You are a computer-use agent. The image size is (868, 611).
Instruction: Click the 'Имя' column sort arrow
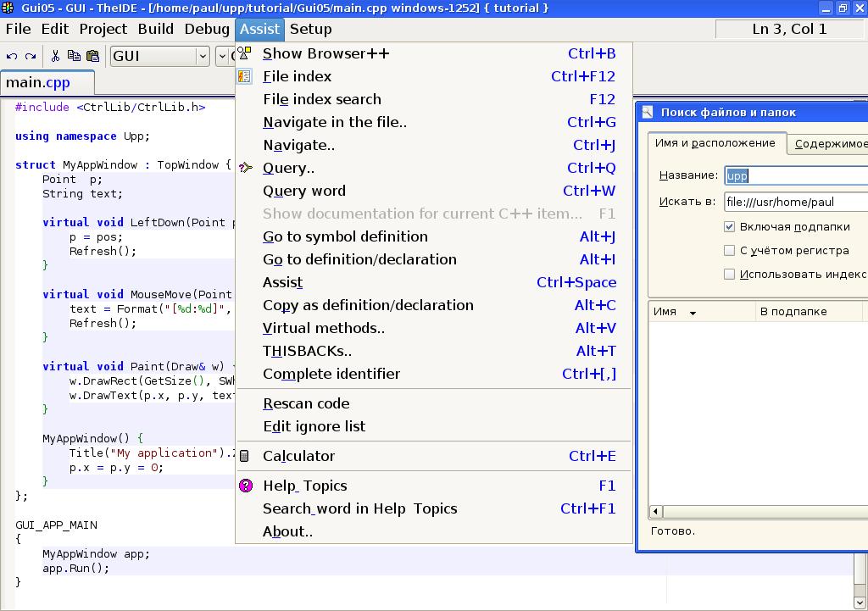coord(693,313)
